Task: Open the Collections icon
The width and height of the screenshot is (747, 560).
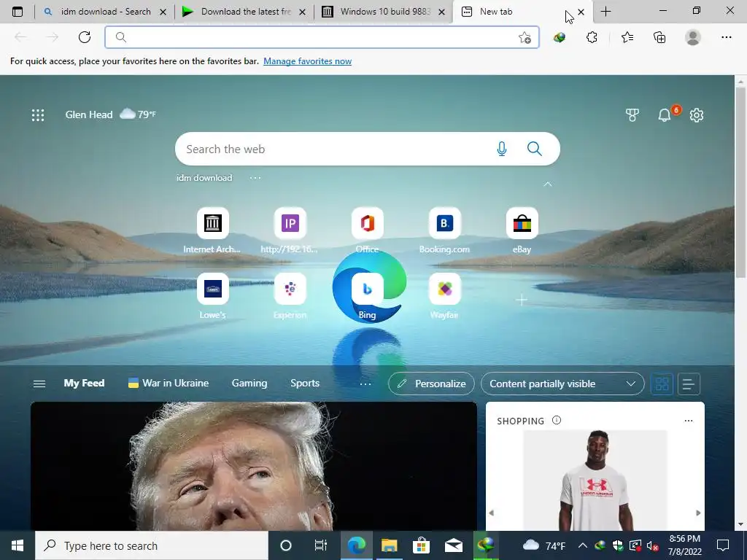Action: click(x=659, y=37)
